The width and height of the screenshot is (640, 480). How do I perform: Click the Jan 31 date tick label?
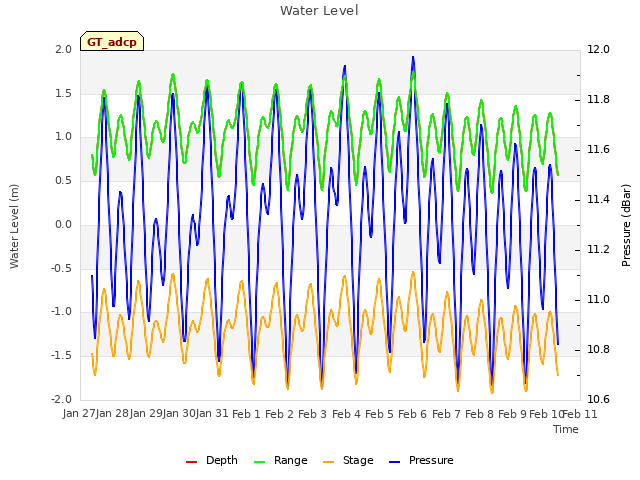[212, 414]
